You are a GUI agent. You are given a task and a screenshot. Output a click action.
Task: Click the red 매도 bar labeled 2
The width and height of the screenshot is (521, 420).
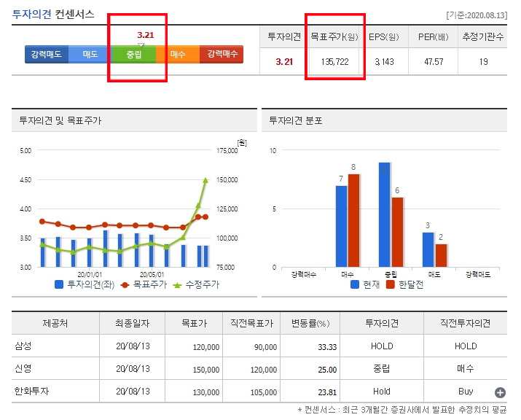click(x=441, y=255)
